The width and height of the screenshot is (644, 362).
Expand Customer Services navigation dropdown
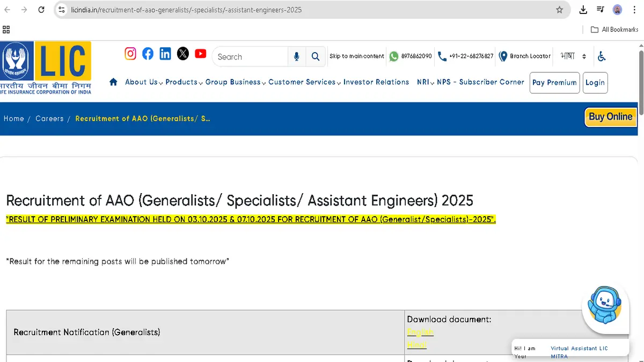[302, 82]
